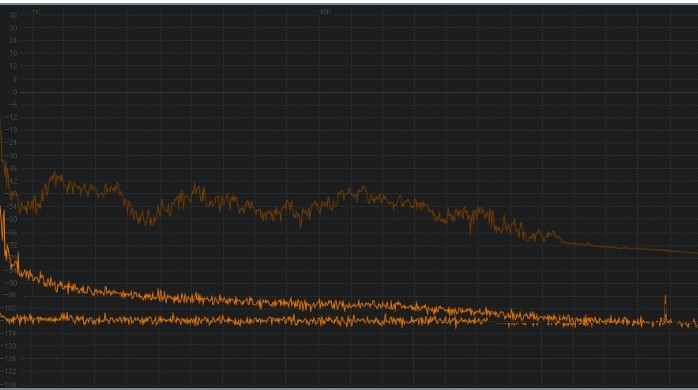Viewport: 698px width, 390px height.
Task: Click the 36 dB label on the scale
Action: click(x=13, y=15)
